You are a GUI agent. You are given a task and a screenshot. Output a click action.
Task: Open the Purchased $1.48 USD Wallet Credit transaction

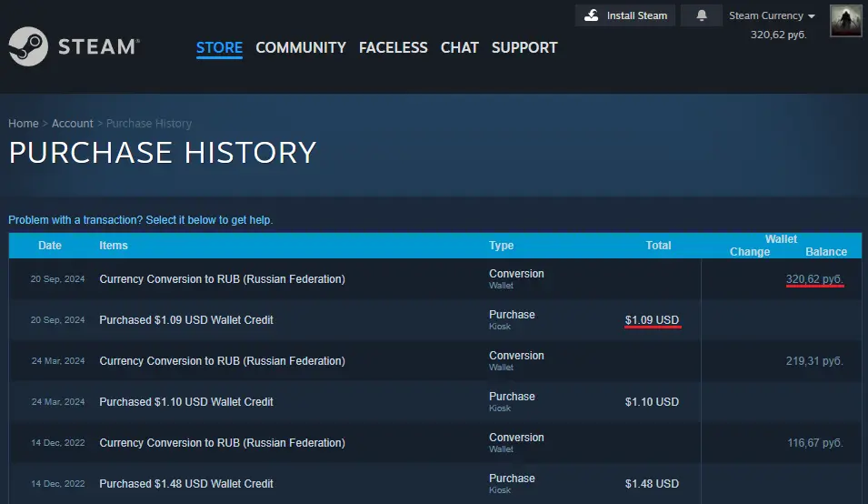point(186,484)
